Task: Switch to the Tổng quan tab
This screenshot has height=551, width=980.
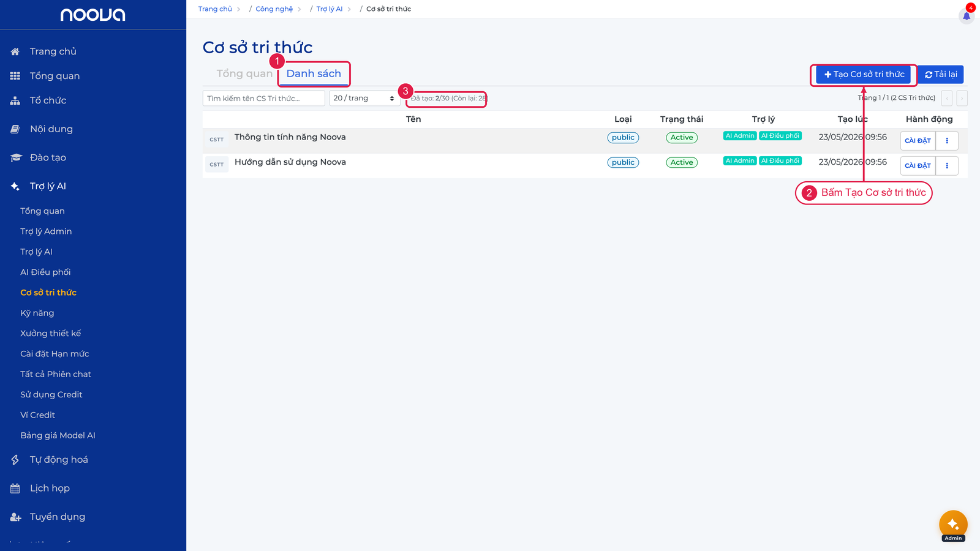Action: (x=244, y=73)
